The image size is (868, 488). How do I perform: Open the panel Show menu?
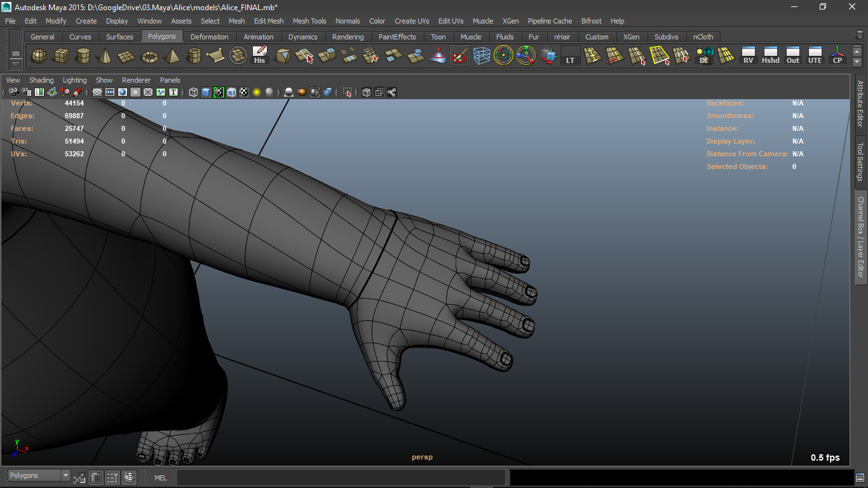click(x=104, y=80)
